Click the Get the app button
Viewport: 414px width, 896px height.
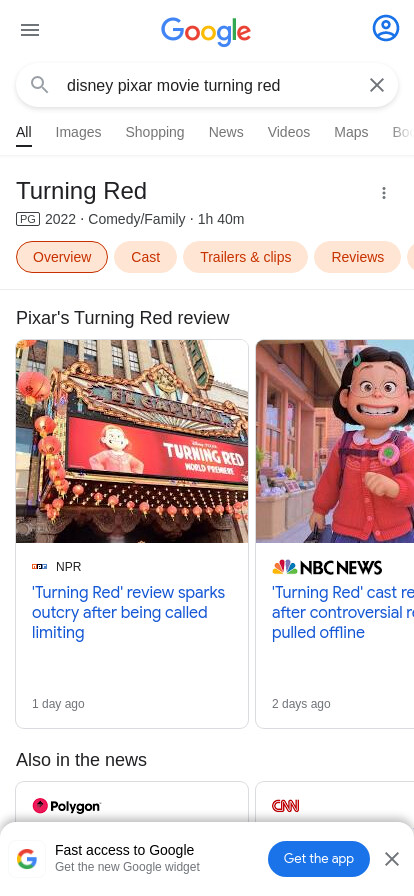[x=319, y=859]
